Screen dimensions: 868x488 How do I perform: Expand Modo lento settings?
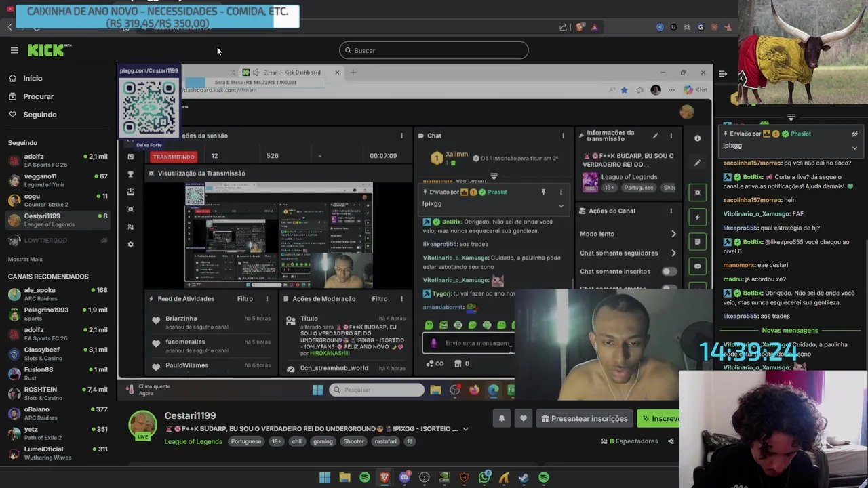pos(673,234)
